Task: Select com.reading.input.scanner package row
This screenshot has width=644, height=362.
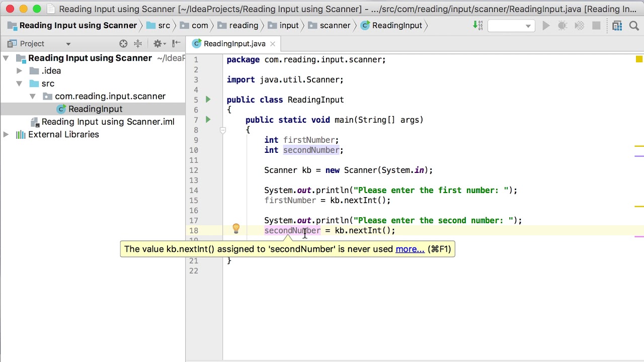Action: (x=110, y=96)
